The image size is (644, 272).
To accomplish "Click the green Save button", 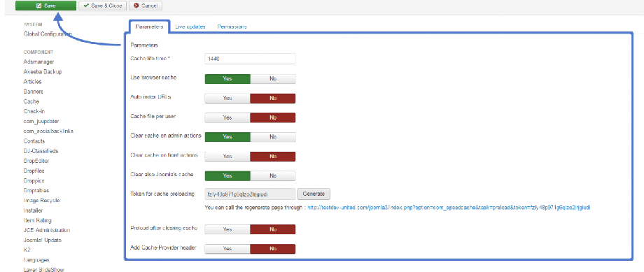I will click(x=45, y=6).
